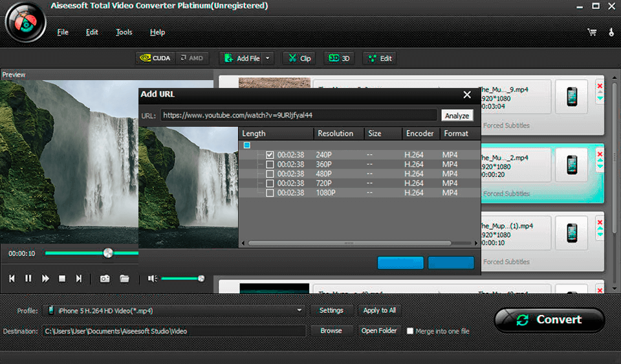Enable CUDA acceleration
The width and height of the screenshot is (621, 364).
pos(155,58)
